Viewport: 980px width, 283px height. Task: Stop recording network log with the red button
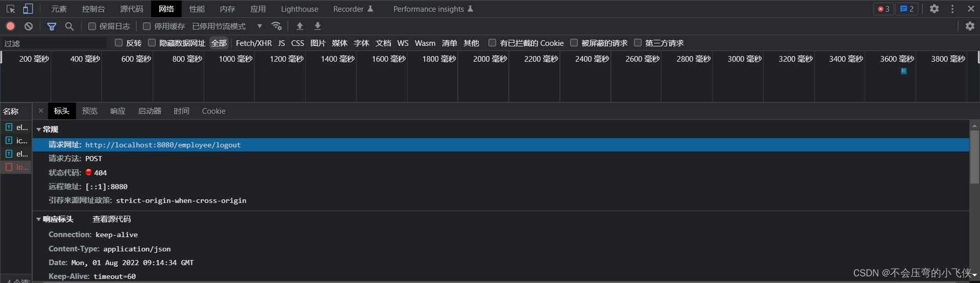pos(10,26)
